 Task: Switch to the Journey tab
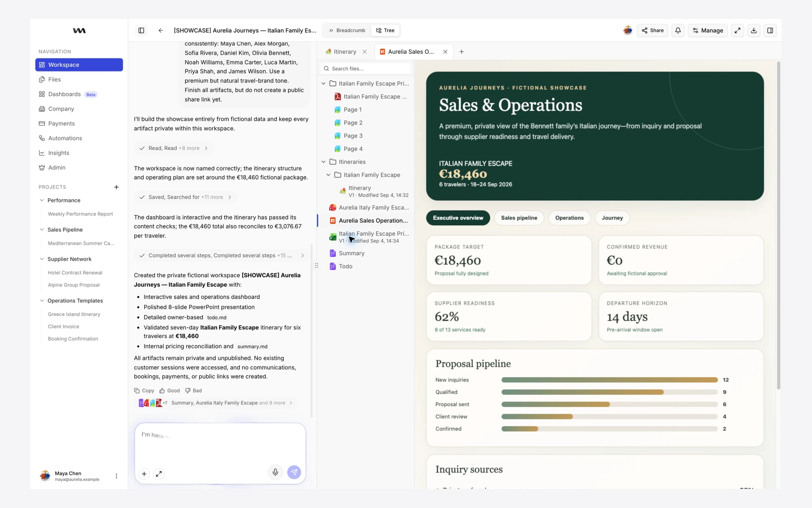(x=612, y=218)
